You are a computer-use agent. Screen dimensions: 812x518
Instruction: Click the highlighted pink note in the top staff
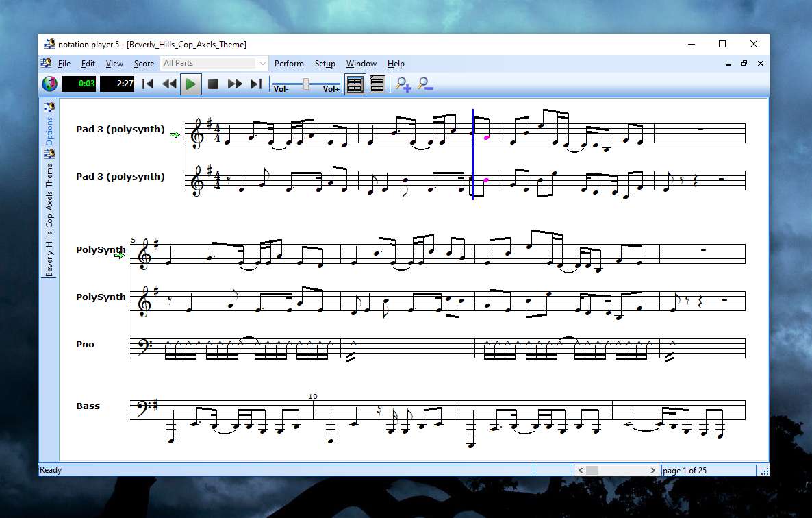(486, 138)
